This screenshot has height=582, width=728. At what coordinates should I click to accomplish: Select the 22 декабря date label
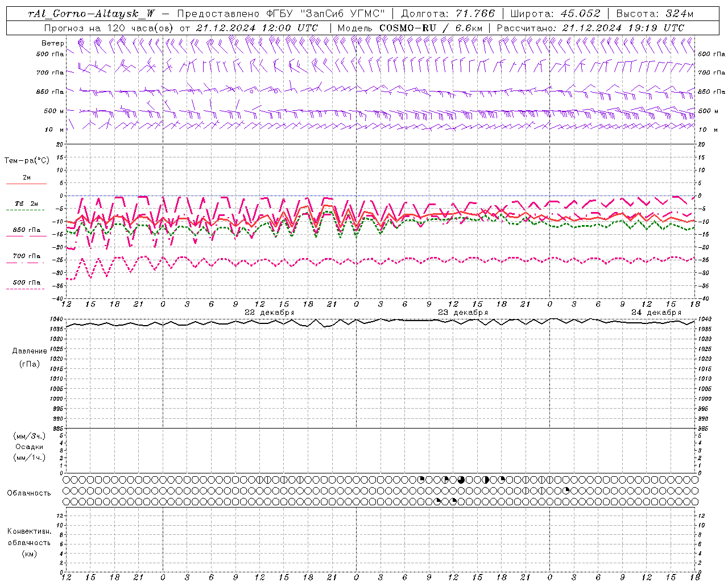point(269,313)
